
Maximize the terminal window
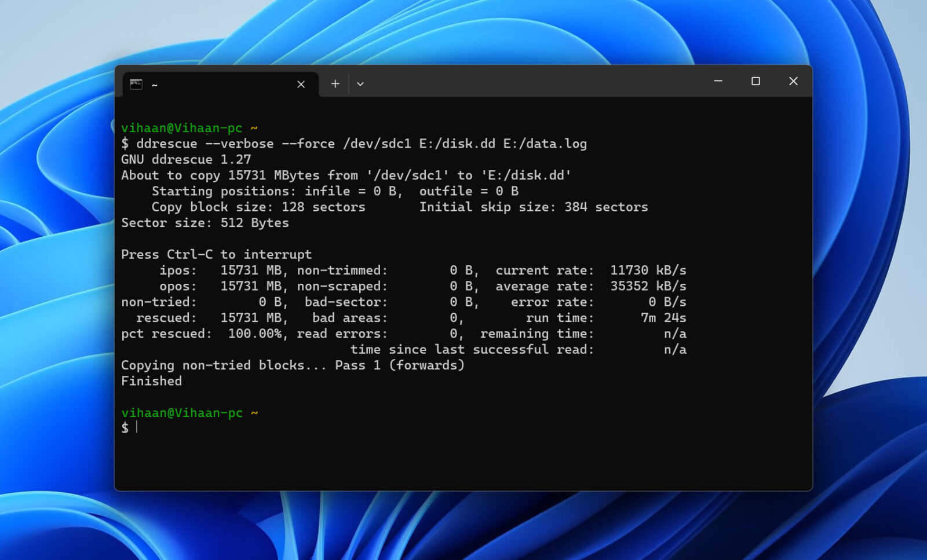[756, 82]
